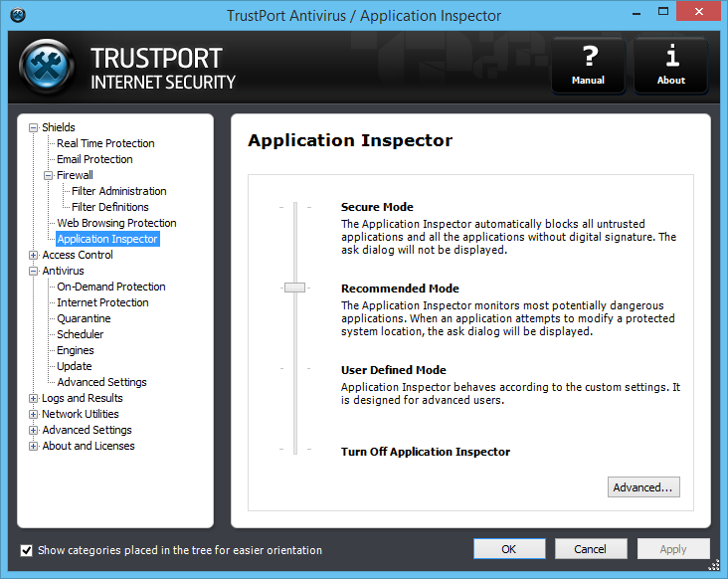Open Scheduler in the tree
This screenshot has width=728, height=579.
pos(80,334)
